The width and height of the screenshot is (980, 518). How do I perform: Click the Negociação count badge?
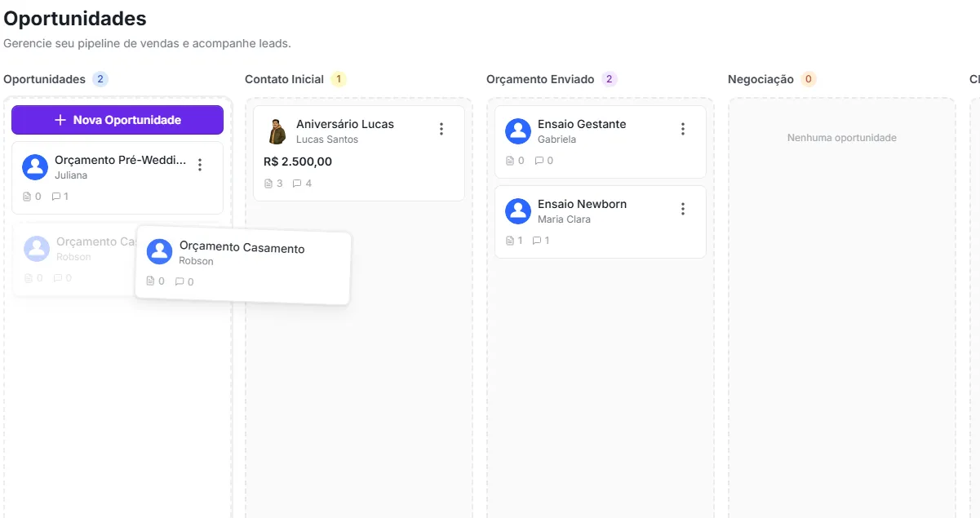809,79
